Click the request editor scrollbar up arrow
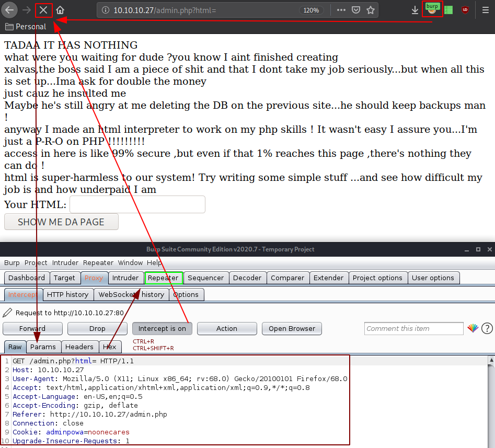This screenshot has width=495, height=448. pos(491,360)
